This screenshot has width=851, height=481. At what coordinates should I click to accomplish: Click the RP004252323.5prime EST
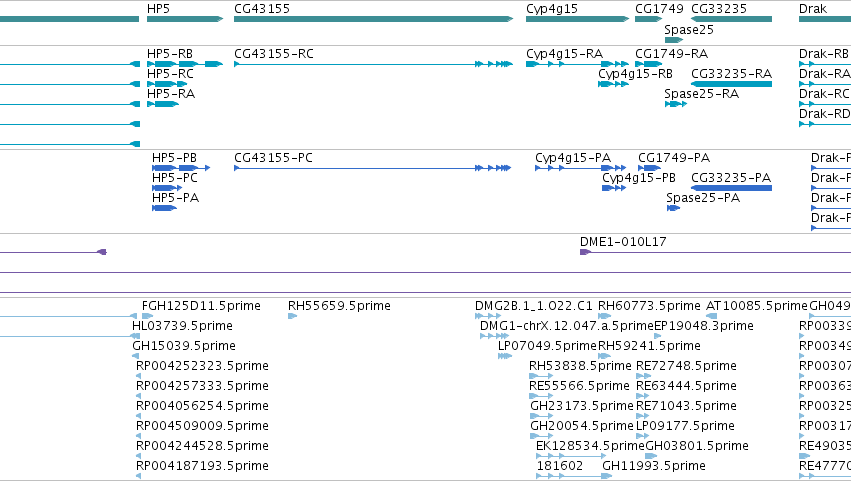[x=138, y=376]
